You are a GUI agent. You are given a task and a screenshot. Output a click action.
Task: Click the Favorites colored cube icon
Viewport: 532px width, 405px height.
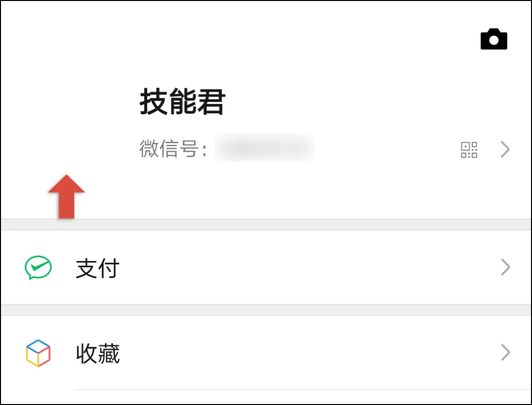(x=37, y=352)
